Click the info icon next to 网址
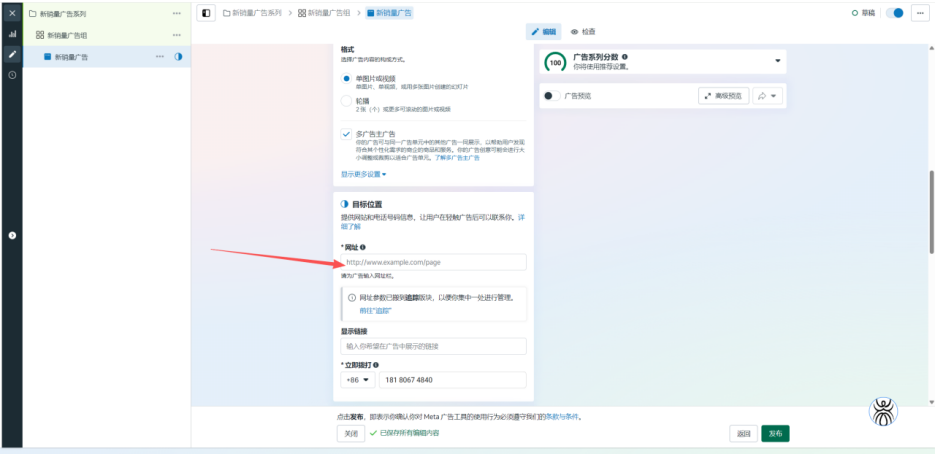Image resolution: width=935 pixels, height=454 pixels. 363,247
